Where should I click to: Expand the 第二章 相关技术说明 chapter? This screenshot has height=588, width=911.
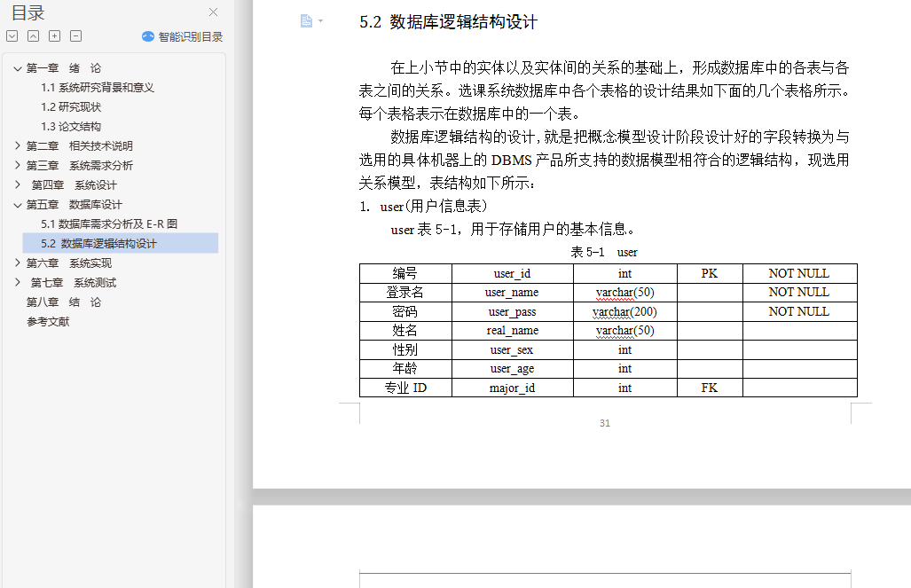click(18, 145)
